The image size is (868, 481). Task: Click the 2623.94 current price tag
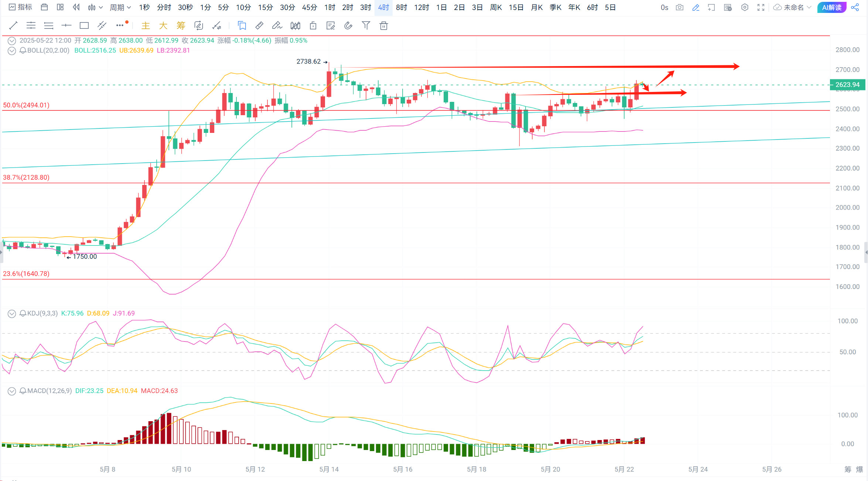pyautogui.click(x=847, y=85)
